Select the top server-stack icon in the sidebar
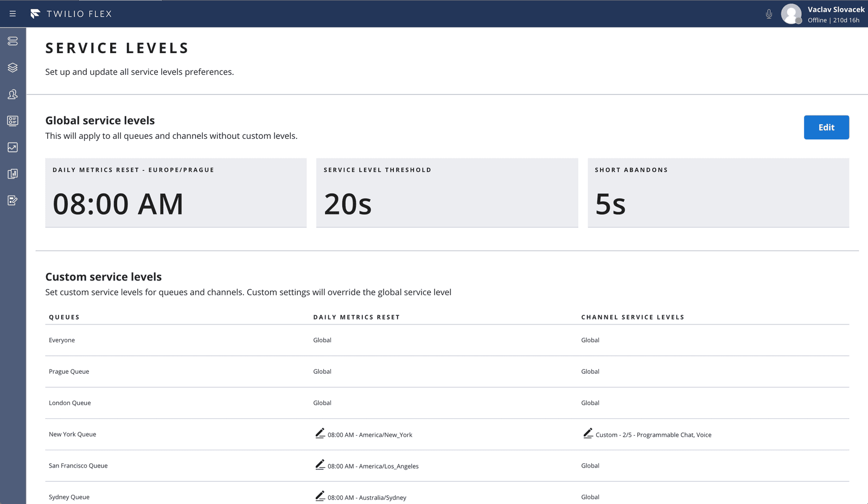This screenshot has height=504, width=868. pos(12,41)
